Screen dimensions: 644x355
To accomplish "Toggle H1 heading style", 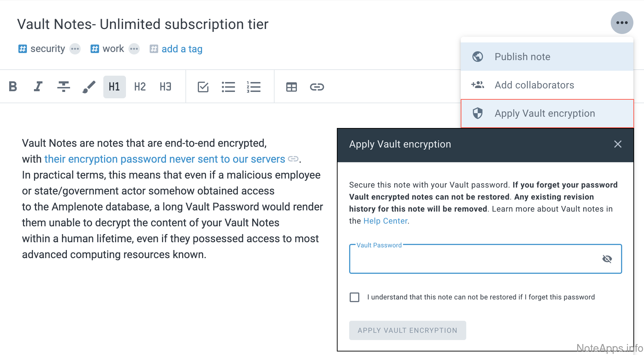I will click(x=114, y=87).
